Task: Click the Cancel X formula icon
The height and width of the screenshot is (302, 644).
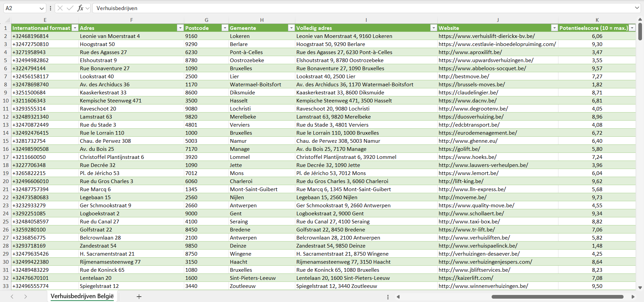Action: [60, 8]
